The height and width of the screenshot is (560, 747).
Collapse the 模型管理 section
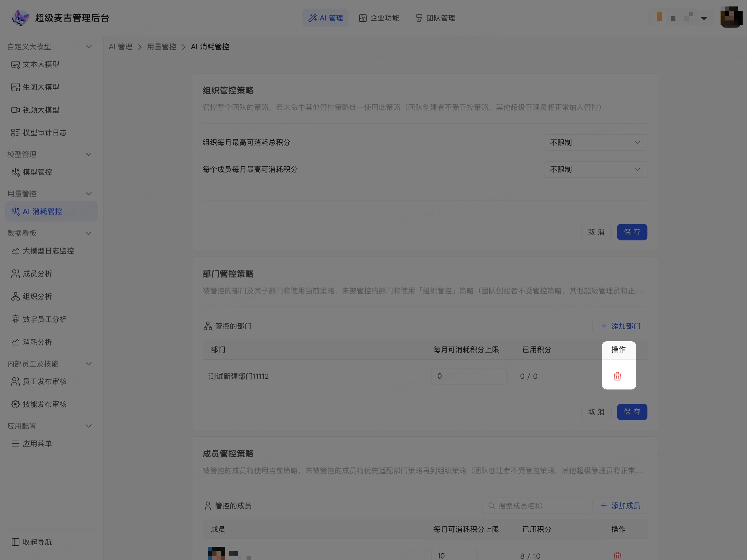[88, 154]
